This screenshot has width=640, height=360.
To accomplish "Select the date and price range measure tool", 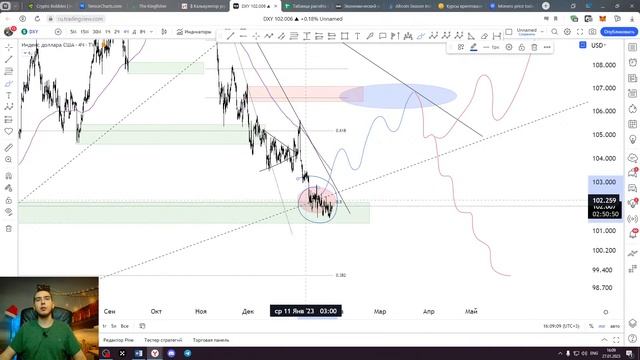I will (x=497, y=36).
